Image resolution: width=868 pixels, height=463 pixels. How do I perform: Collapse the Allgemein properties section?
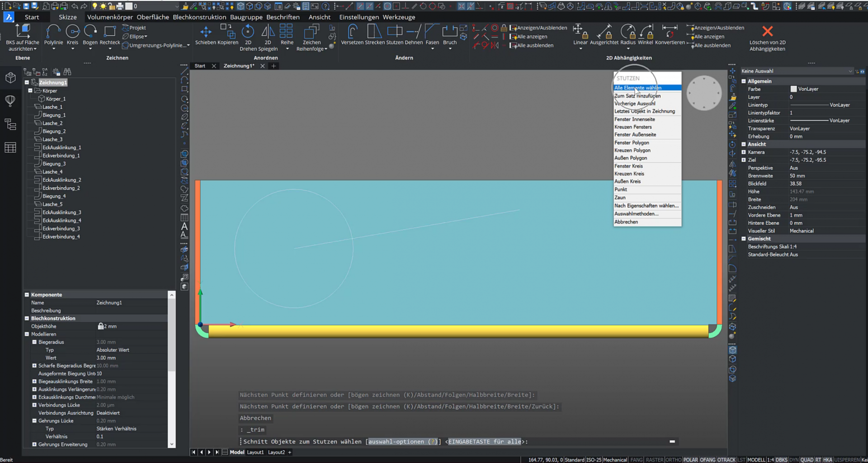744,81
